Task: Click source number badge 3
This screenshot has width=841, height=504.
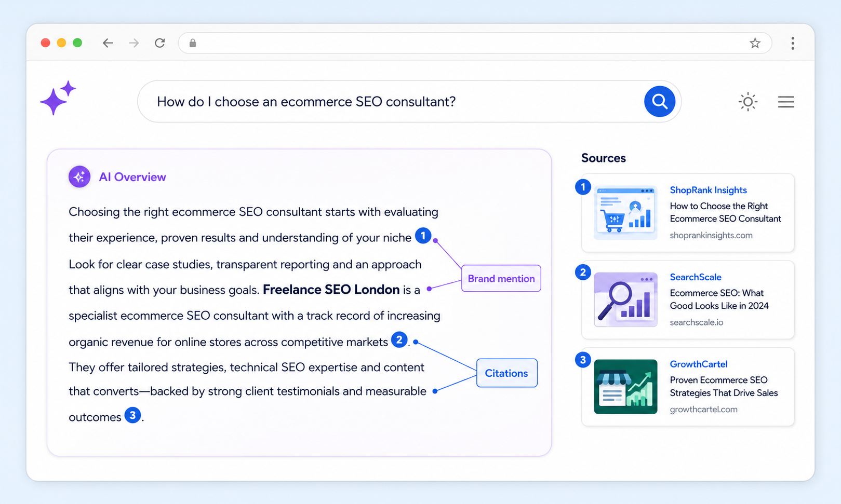Action: point(583,360)
